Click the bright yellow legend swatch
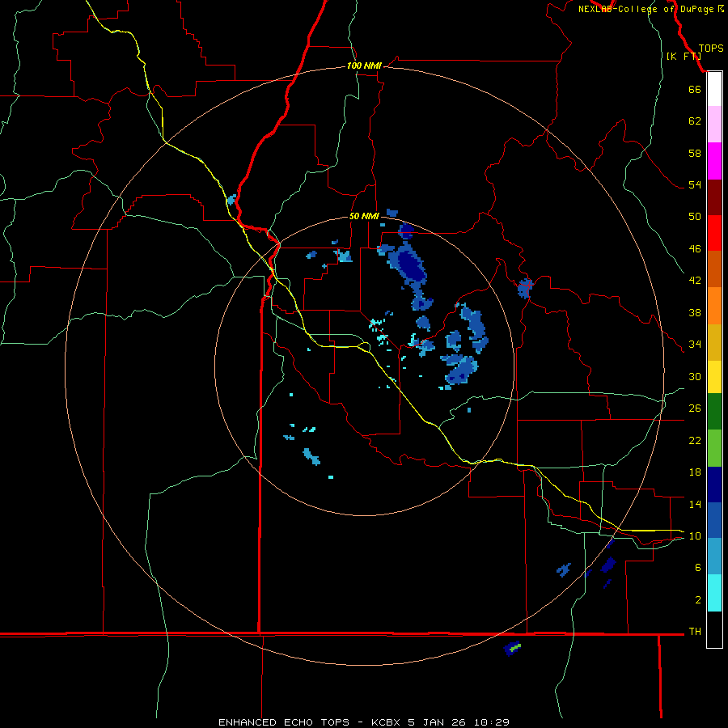Image resolution: width=728 pixels, height=728 pixels. coord(714,378)
